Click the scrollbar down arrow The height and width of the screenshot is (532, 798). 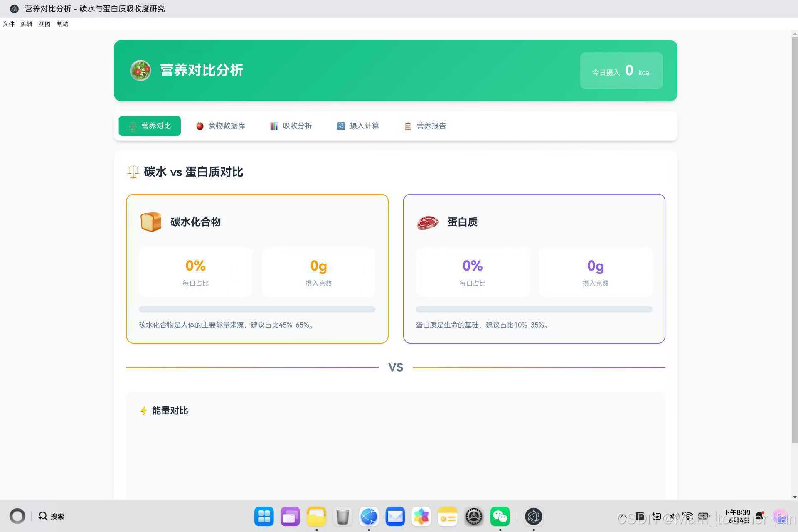pos(794,497)
